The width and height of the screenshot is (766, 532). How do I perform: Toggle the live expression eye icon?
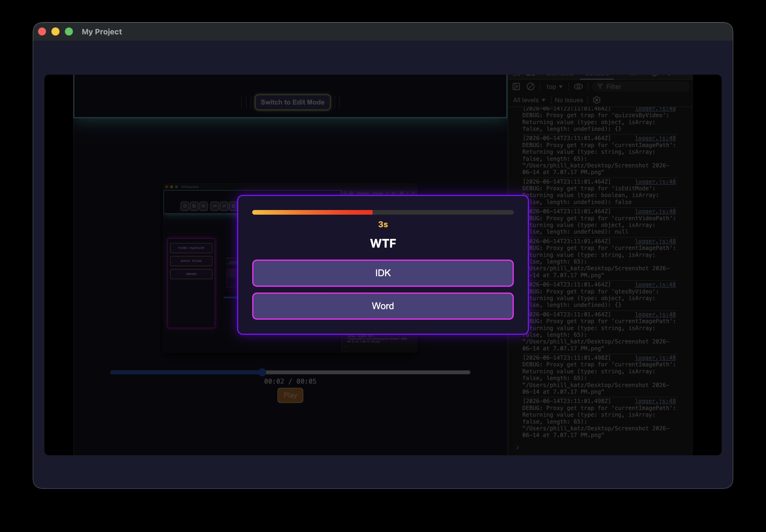pyautogui.click(x=578, y=87)
